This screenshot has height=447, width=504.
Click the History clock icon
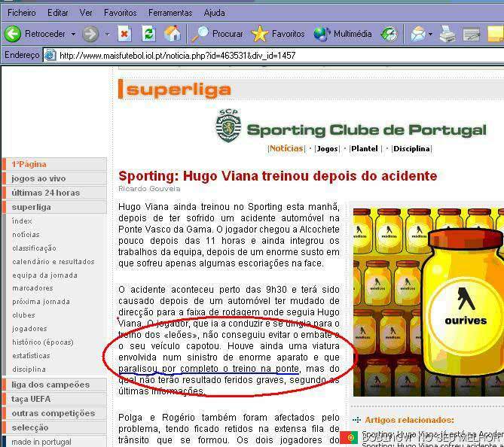pyautogui.click(x=389, y=34)
